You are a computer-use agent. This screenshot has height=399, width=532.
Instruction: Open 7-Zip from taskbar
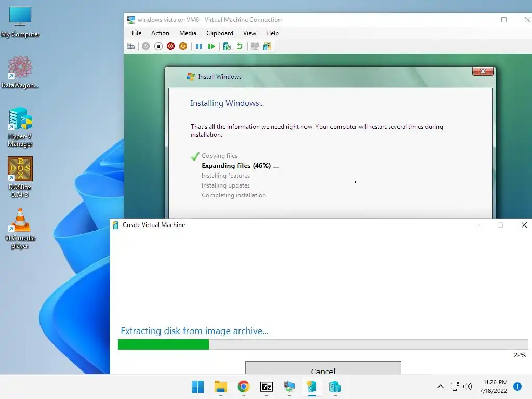tap(267, 387)
